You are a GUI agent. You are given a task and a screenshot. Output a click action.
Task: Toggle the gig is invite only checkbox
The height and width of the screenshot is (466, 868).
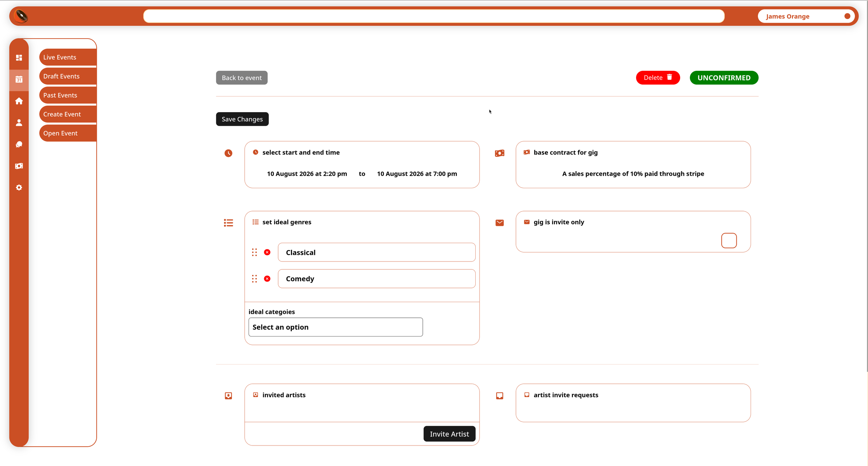click(x=729, y=241)
